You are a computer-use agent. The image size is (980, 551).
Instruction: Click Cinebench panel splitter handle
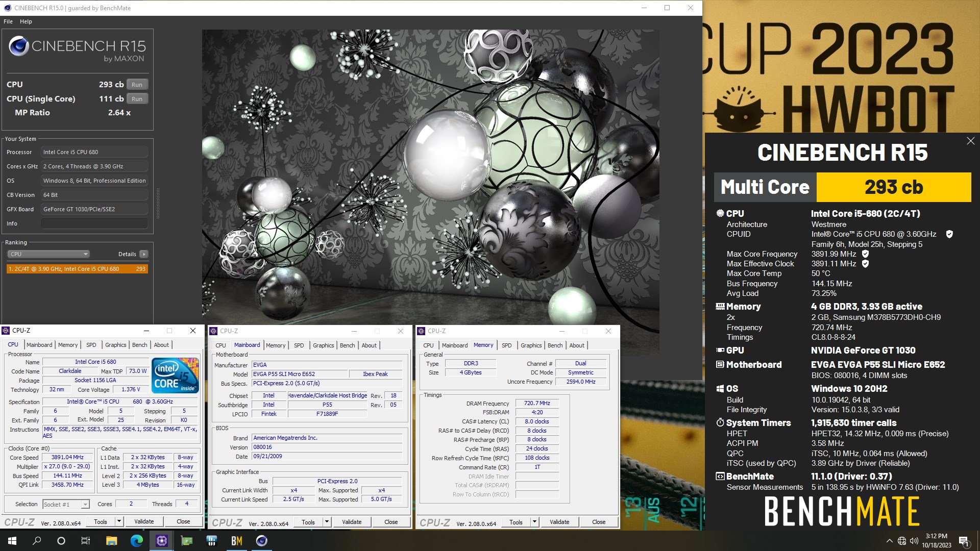(157, 203)
